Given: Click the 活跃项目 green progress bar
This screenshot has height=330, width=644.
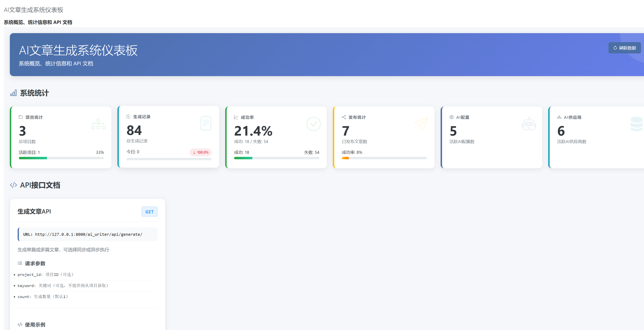Looking at the screenshot, I should 33,158.
